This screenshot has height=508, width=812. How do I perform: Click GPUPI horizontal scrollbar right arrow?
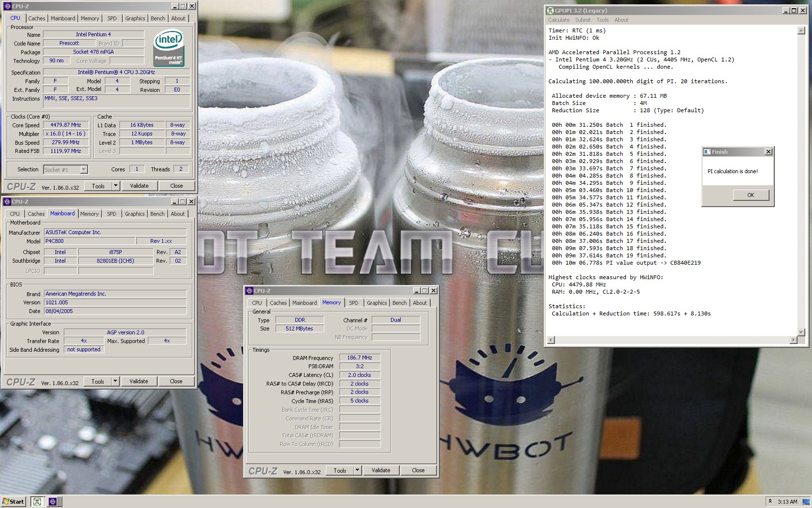(x=793, y=340)
